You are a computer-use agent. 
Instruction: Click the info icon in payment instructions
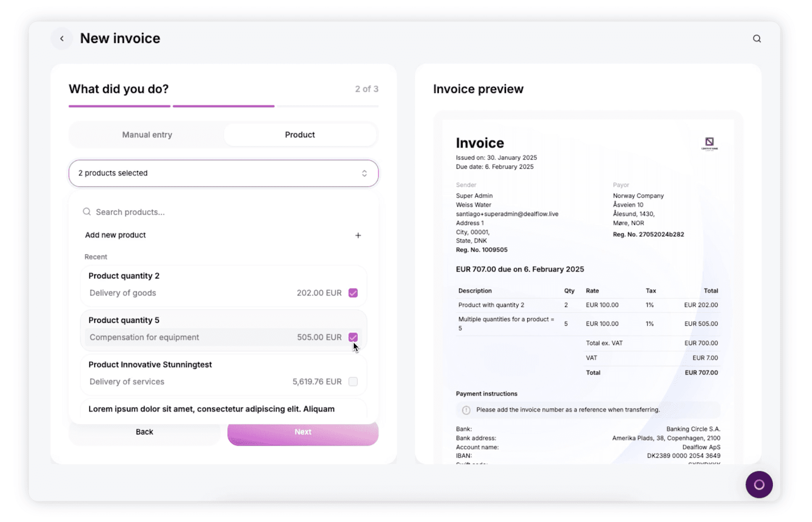(466, 410)
